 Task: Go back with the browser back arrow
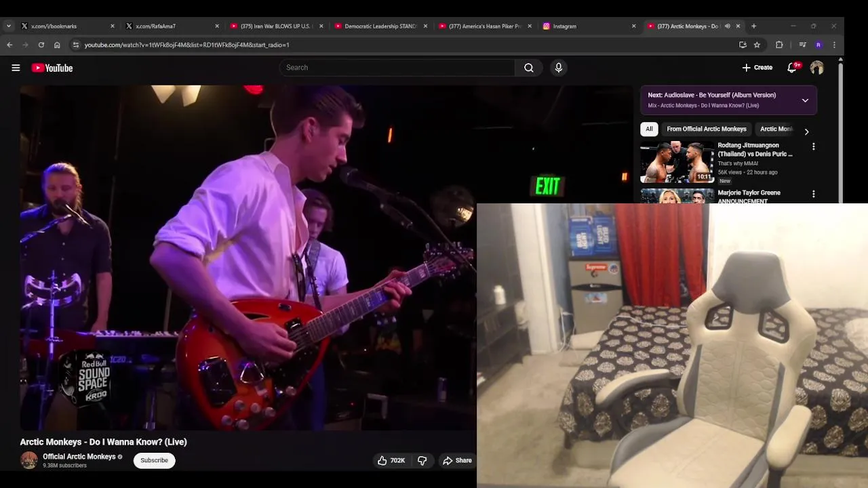pos(9,45)
